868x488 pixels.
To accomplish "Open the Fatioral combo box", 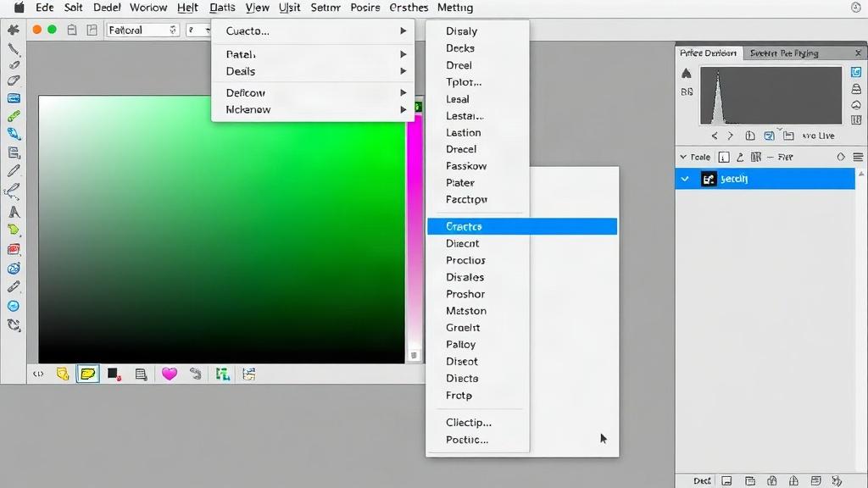I will coord(142,30).
